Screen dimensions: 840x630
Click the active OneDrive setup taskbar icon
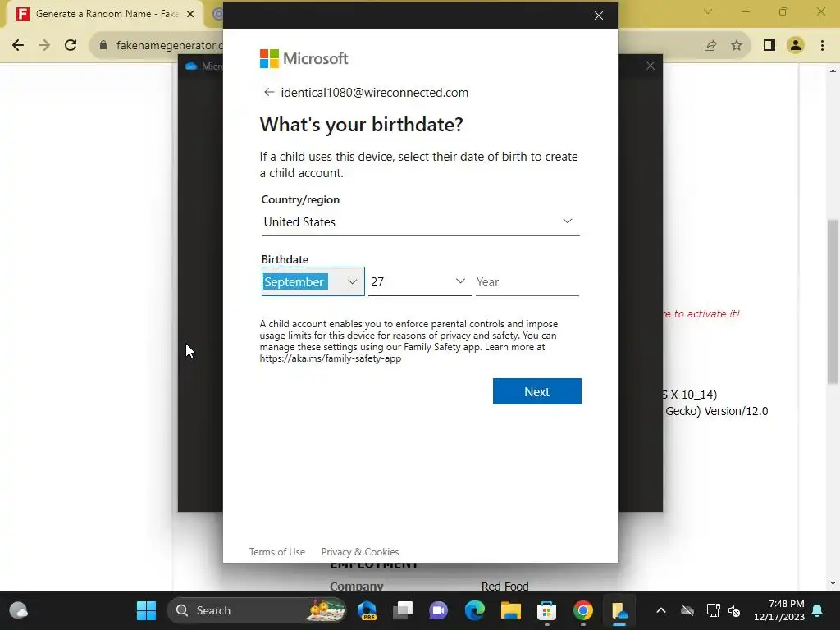(619, 610)
